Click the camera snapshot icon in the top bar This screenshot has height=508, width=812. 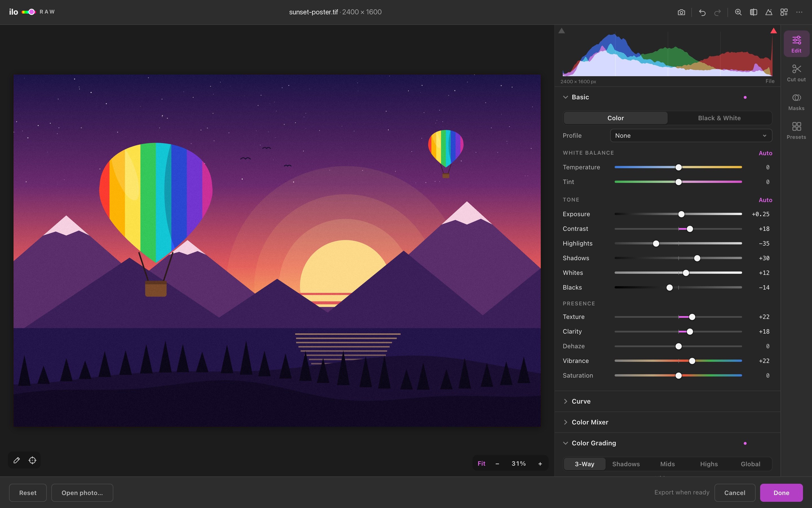(x=681, y=12)
